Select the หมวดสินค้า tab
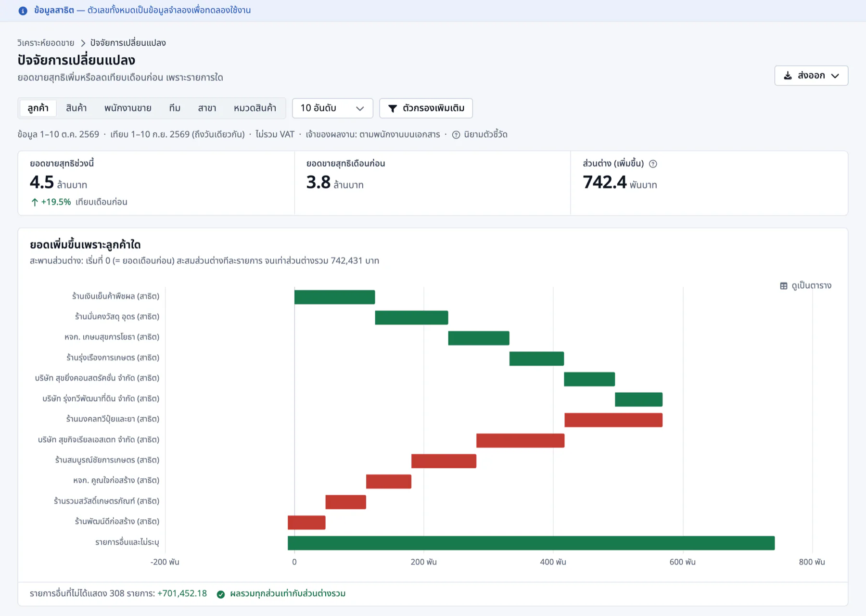866x616 pixels. pyautogui.click(x=255, y=108)
